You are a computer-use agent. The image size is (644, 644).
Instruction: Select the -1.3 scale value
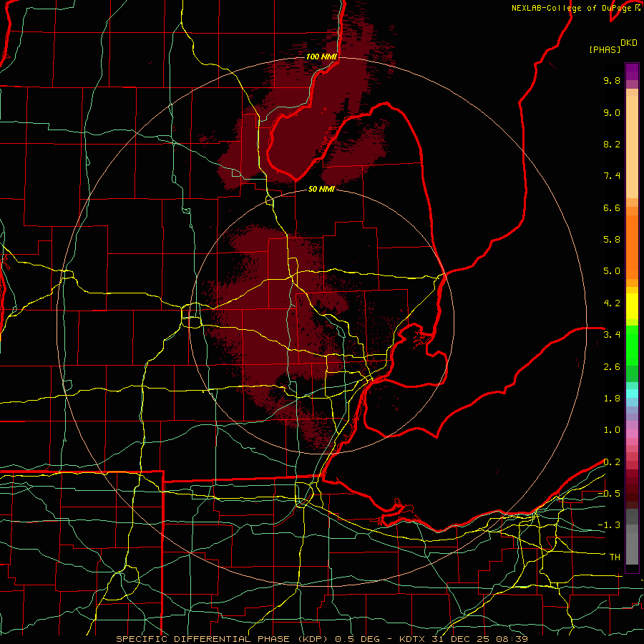(610, 525)
